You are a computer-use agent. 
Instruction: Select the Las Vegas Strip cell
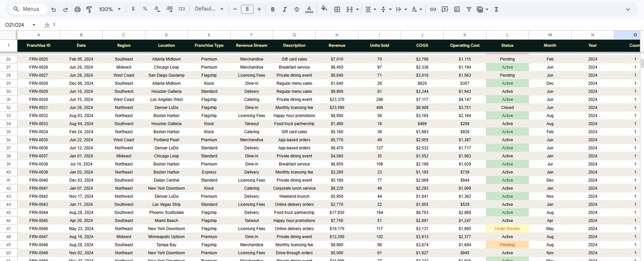pyautogui.click(x=167, y=204)
